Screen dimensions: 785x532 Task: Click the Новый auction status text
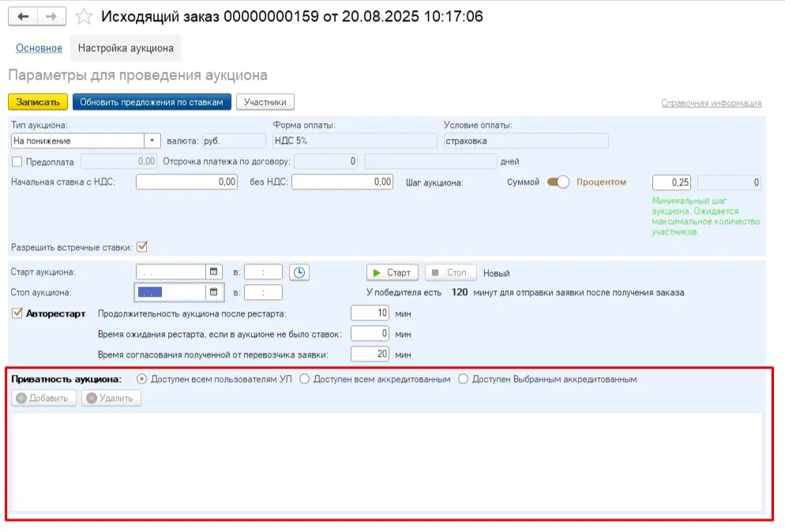click(496, 273)
